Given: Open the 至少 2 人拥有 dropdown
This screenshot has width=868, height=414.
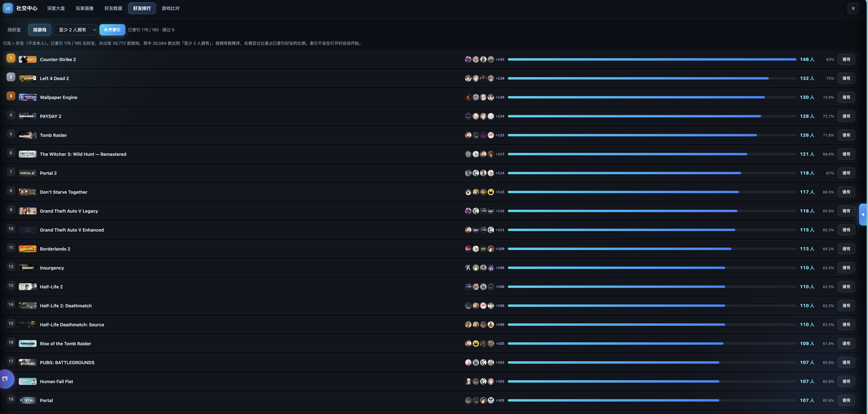Looking at the screenshot, I should (x=75, y=30).
